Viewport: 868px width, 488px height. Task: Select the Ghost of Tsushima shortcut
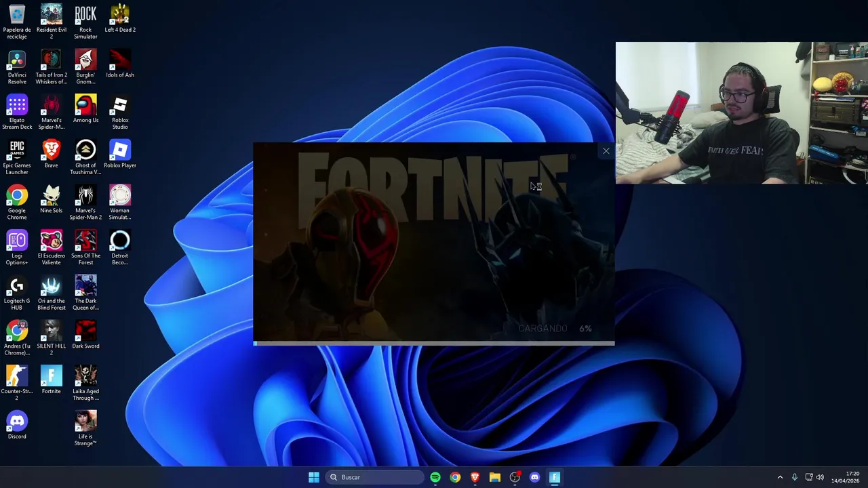pyautogui.click(x=85, y=157)
